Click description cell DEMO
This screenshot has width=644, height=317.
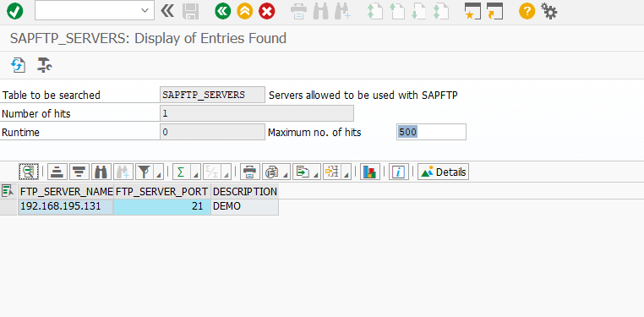tap(245, 206)
